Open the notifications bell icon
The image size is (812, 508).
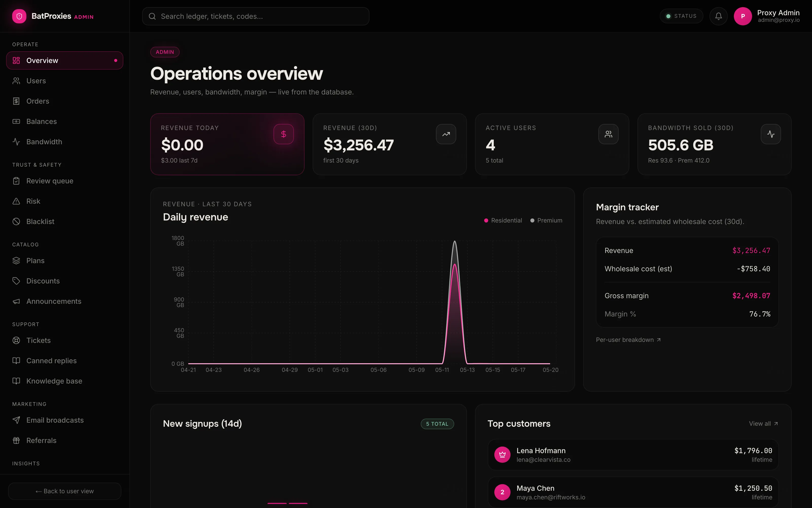[x=718, y=16]
